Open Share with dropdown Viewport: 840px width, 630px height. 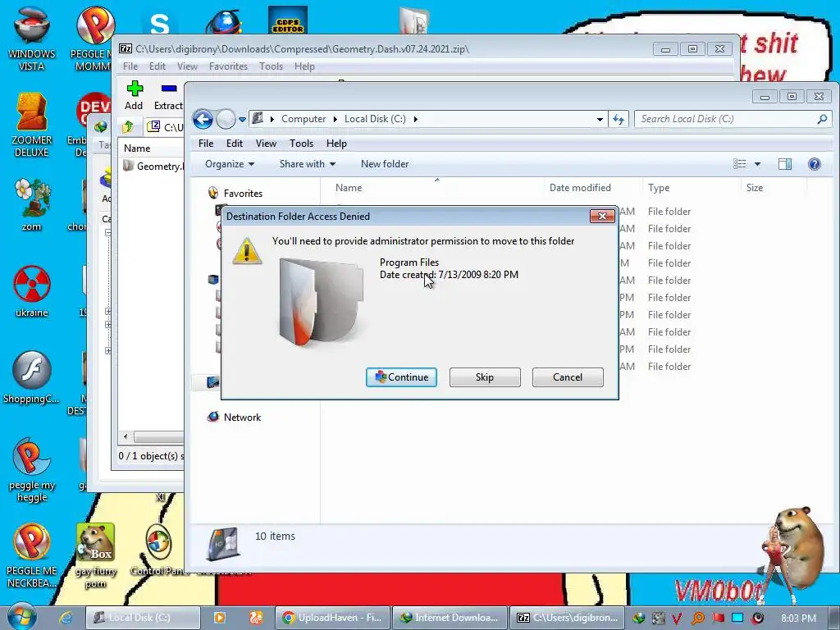[308, 164]
